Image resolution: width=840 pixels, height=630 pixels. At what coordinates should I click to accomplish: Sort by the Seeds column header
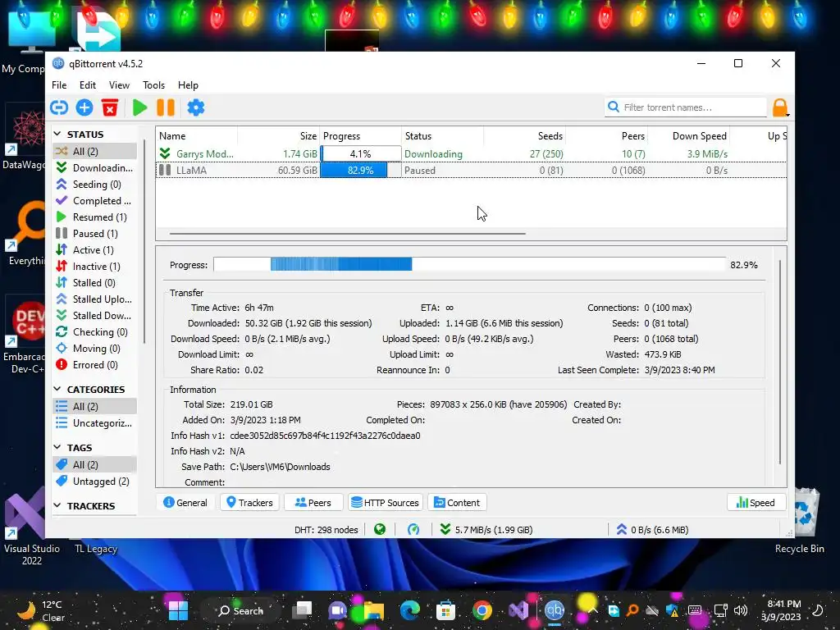[x=524, y=136]
